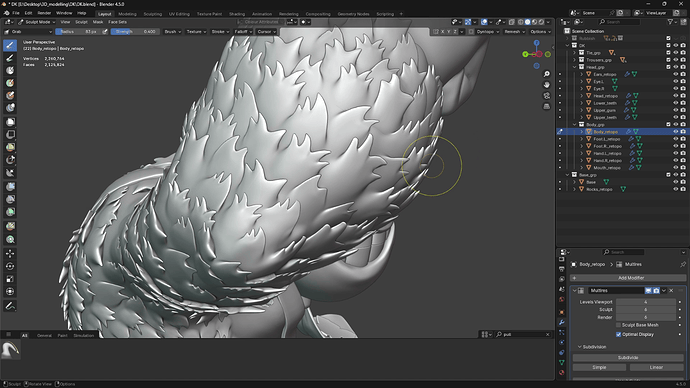
Task: Switch to the Sculpting workspace tab
Action: [x=153, y=14]
